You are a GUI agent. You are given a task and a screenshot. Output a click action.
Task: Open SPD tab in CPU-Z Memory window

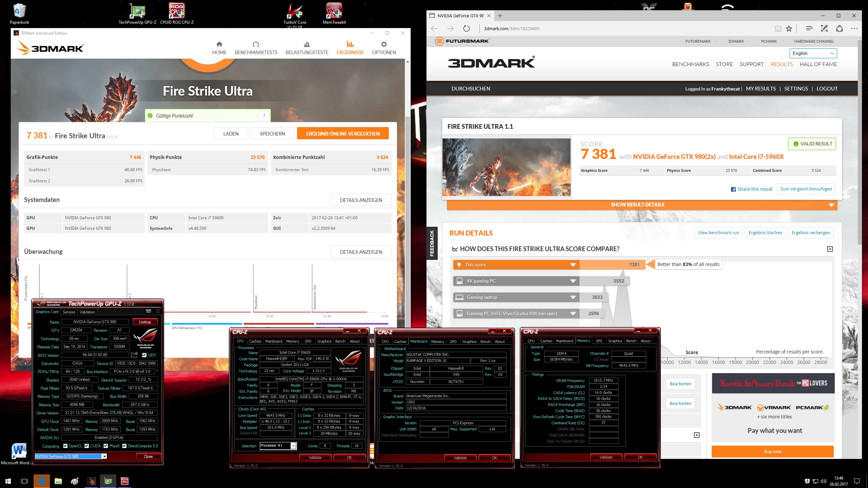(x=599, y=341)
